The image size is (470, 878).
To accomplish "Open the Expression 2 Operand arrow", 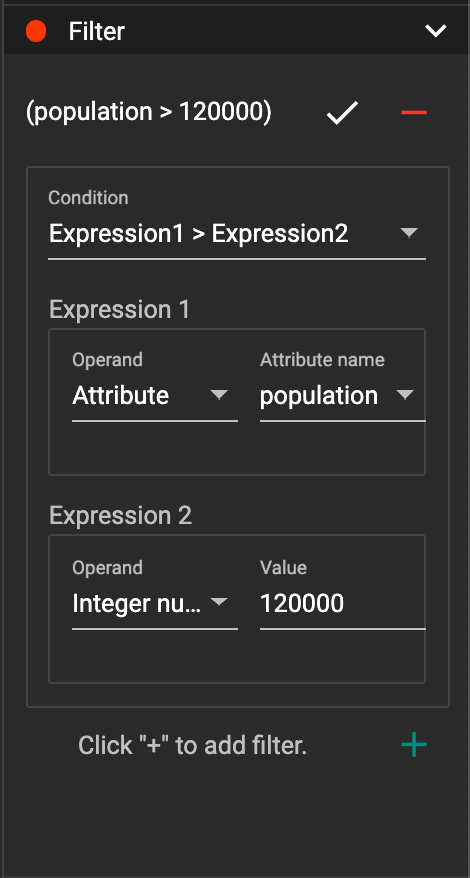I will pyautogui.click(x=218, y=602).
